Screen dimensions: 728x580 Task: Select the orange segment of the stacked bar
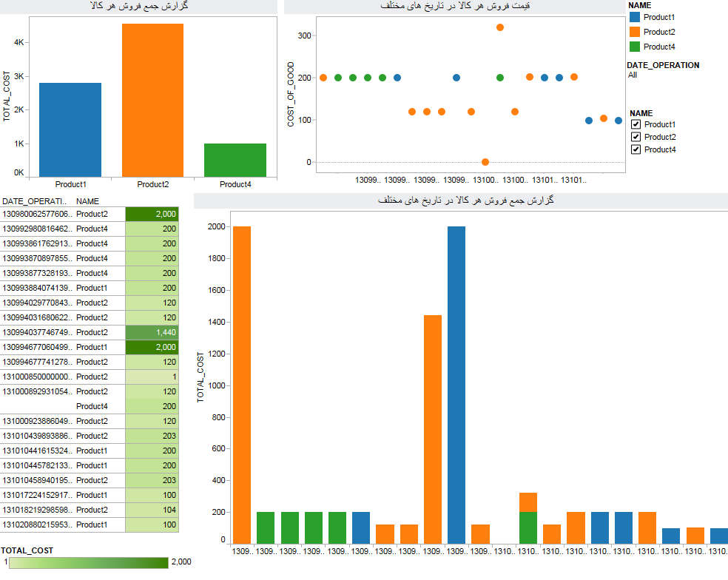(x=528, y=502)
